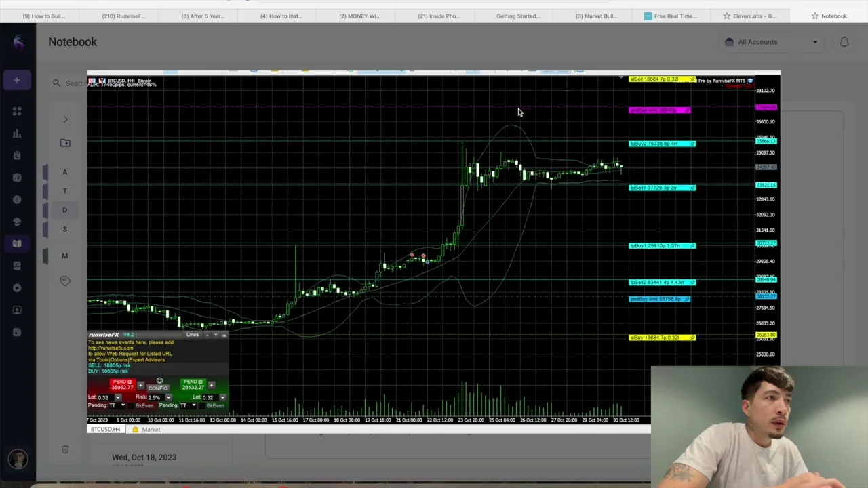868x488 pixels.
Task: Open the sell-side Lot dropdown arrow
Action: (x=118, y=397)
